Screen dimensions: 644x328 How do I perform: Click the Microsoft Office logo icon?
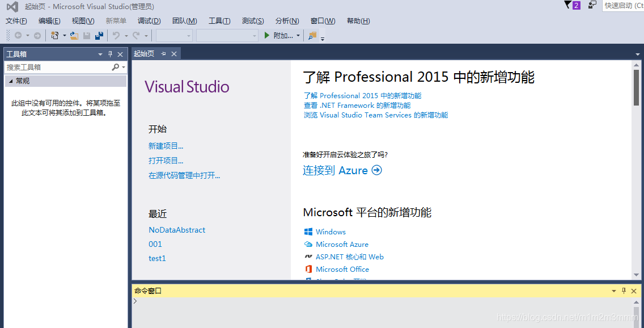(x=308, y=269)
